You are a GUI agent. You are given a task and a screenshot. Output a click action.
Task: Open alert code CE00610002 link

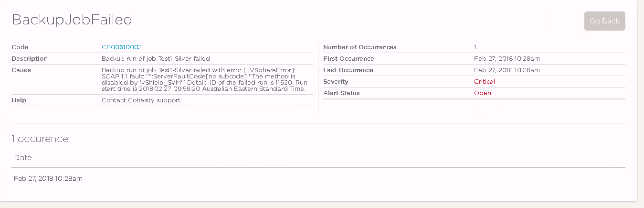(x=122, y=47)
